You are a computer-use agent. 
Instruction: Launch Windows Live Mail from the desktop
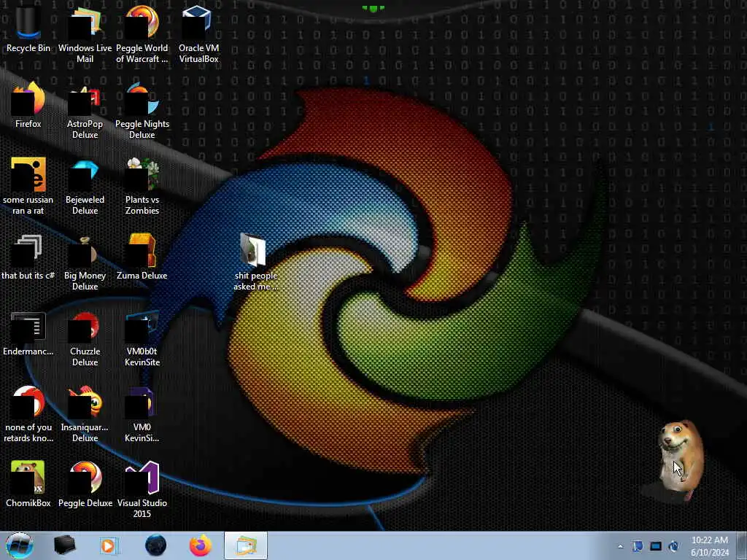pos(85,34)
